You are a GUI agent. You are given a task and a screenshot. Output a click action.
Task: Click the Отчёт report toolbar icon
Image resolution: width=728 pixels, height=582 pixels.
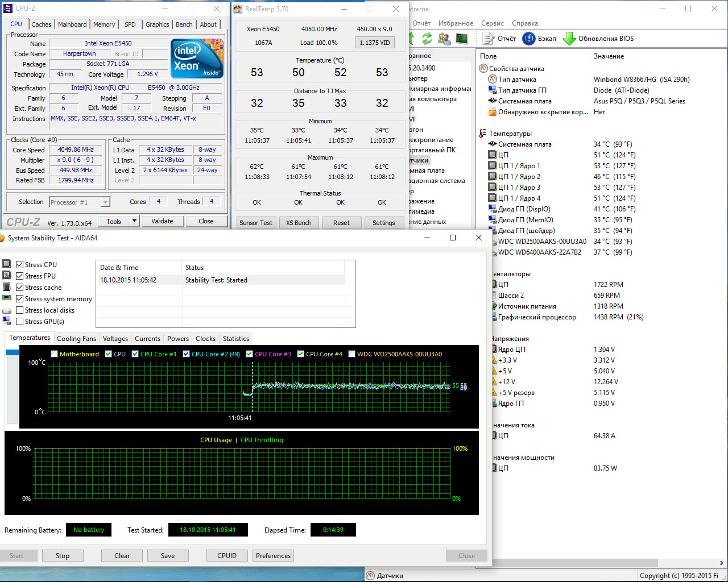489,38
